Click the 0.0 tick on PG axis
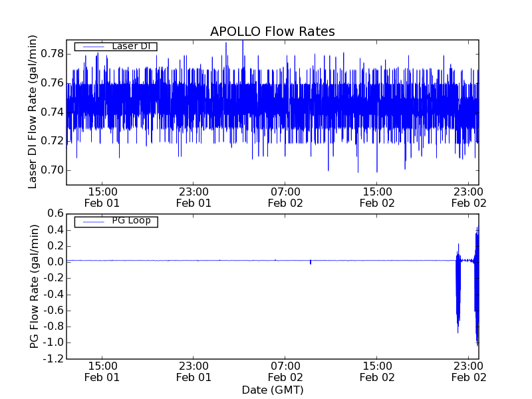The width and height of the screenshot is (532, 399). (55, 262)
